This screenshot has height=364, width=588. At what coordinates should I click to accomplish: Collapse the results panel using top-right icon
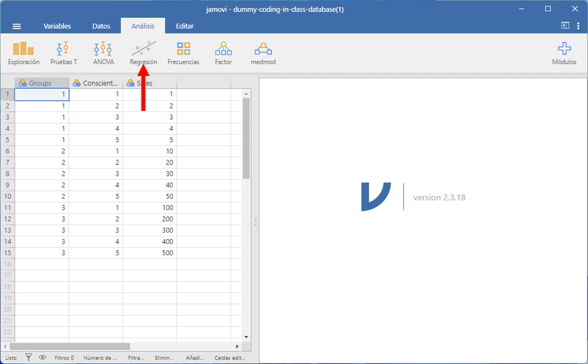click(x=565, y=26)
